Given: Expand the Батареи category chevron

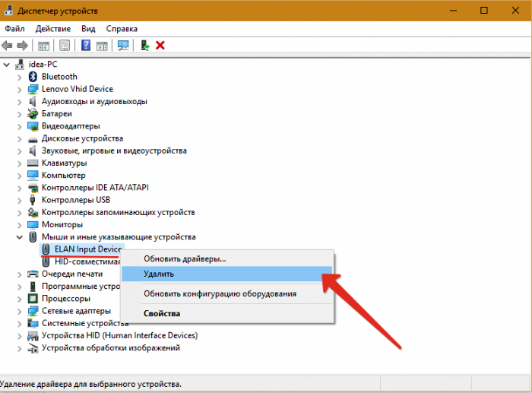Looking at the screenshot, I should tap(20, 114).
